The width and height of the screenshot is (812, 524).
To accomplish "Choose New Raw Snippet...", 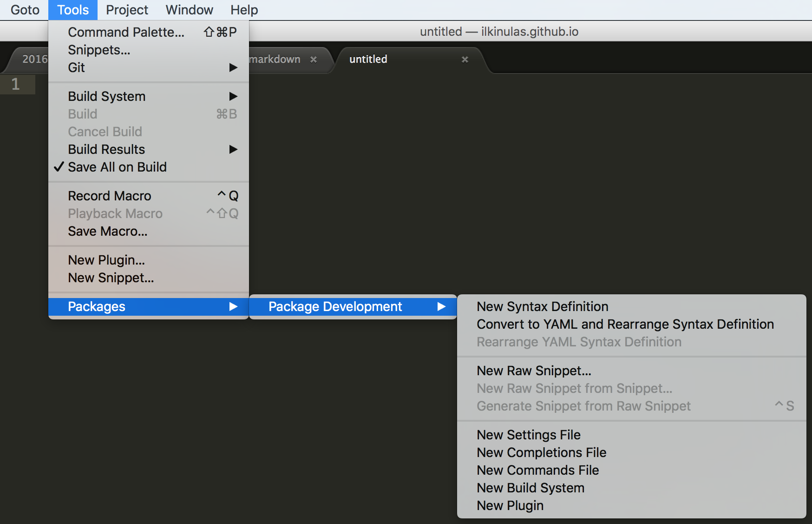I will pyautogui.click(x=632, y=371).
